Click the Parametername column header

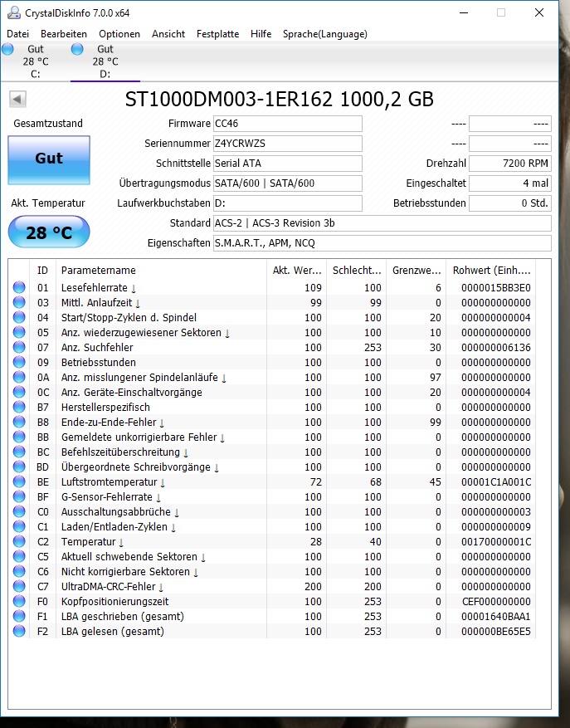[x=161, y=271]
